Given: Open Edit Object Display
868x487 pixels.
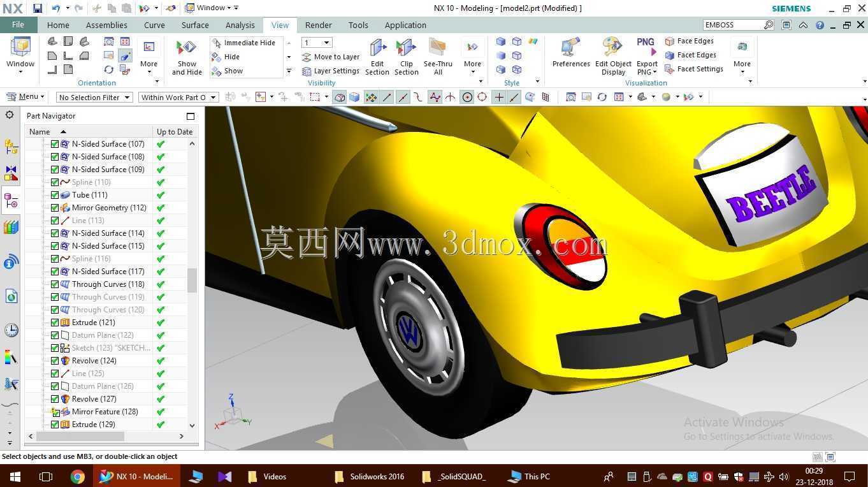Looking at the screenshot, I should [613, 57].
